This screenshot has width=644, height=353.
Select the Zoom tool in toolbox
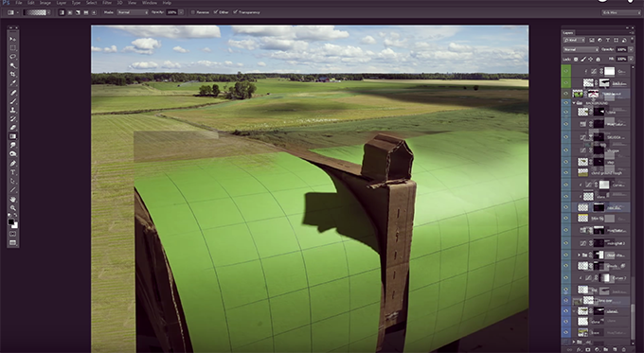[x=12, y=208]
